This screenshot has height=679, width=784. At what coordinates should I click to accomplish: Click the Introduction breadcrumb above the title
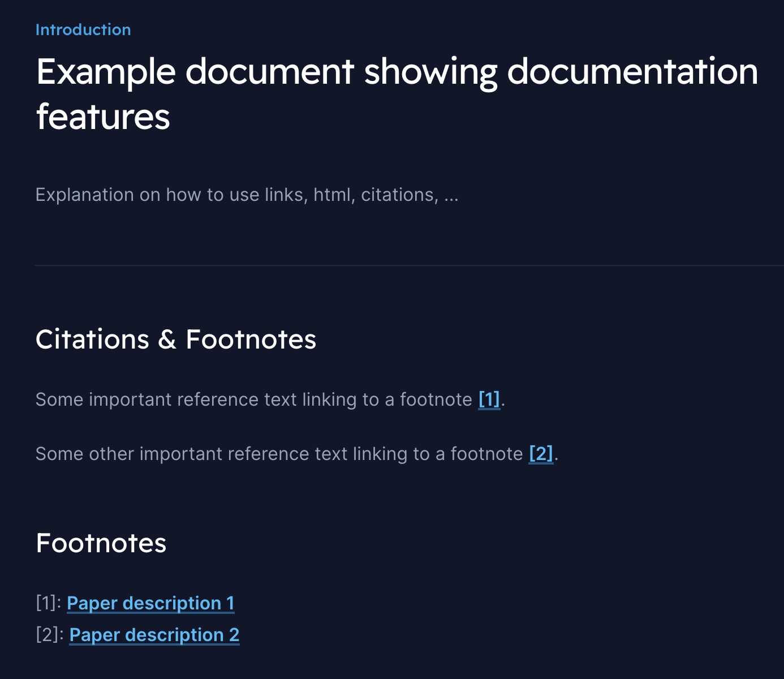pos(83,29)
